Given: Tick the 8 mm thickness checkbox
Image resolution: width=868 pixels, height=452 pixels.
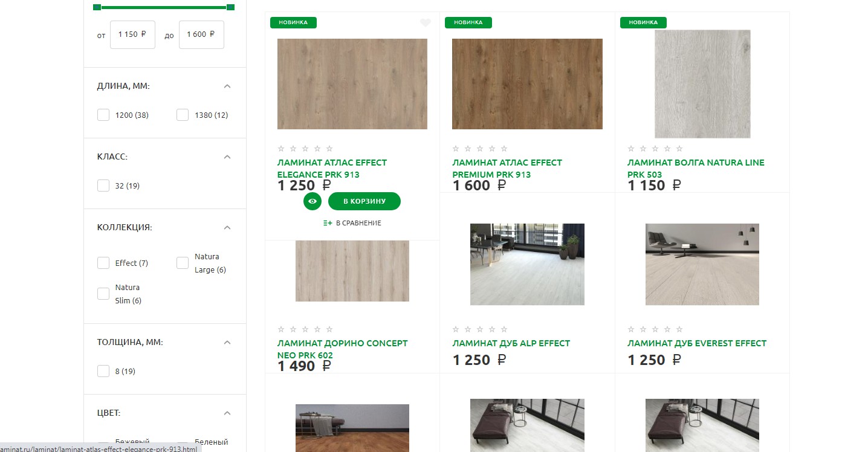Looking at the screenshot, I should pos(103,371).
